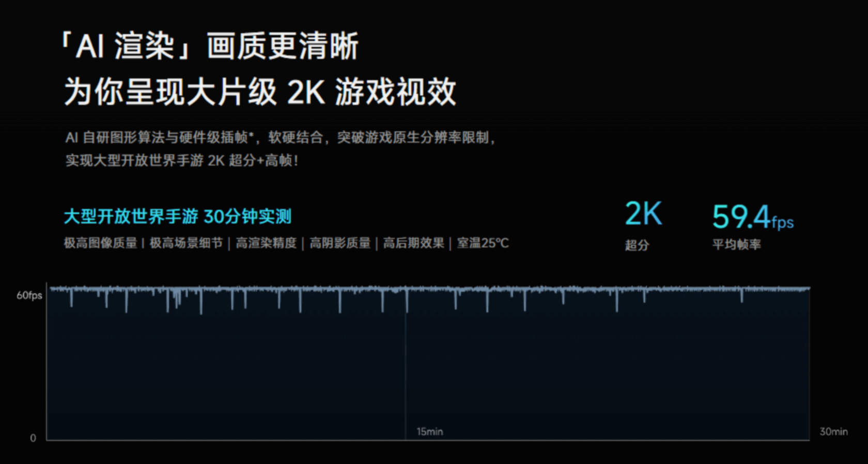Click the 15min timeline marker
868x464 pixels.
(429, 431)
